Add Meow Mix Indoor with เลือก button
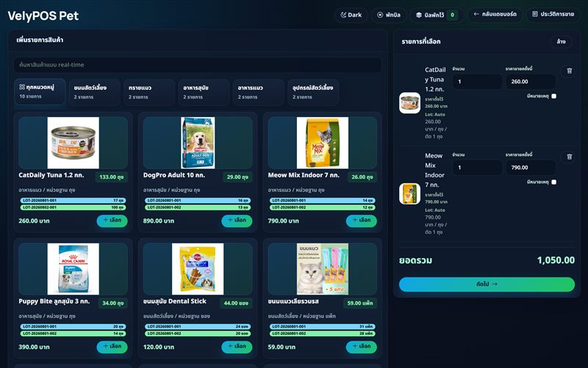Viewport: 588px width, 368px height. (x=362, y=221)
